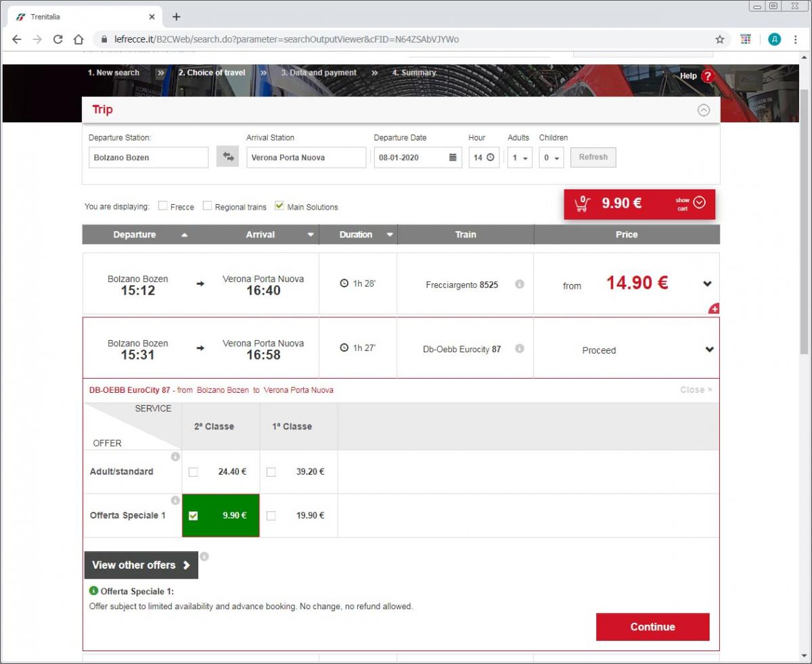Open the departure date calendar icon
This screenshot has width=812, height=664.
pyautogui.click(x=453, y=158)
